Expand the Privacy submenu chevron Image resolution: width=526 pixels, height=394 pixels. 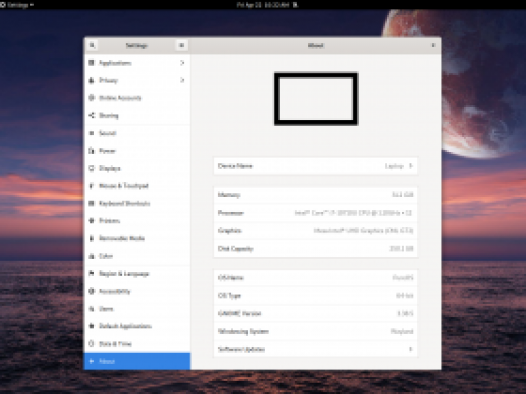tap(182, 80)
